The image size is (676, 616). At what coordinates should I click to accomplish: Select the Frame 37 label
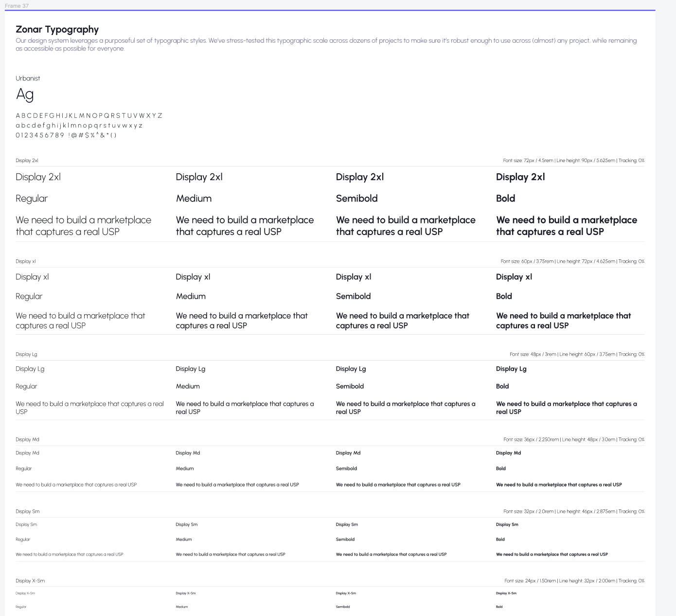pos(17,6)
